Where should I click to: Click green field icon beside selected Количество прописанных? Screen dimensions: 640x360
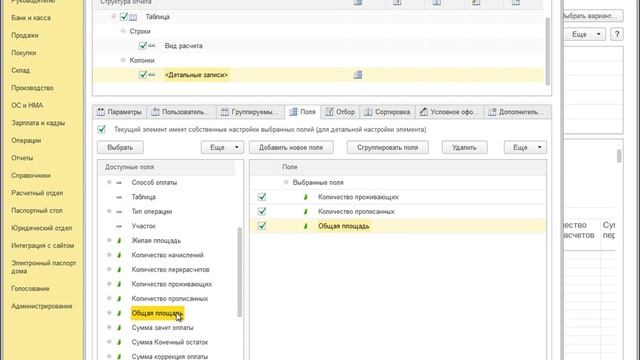coord(305,212)
